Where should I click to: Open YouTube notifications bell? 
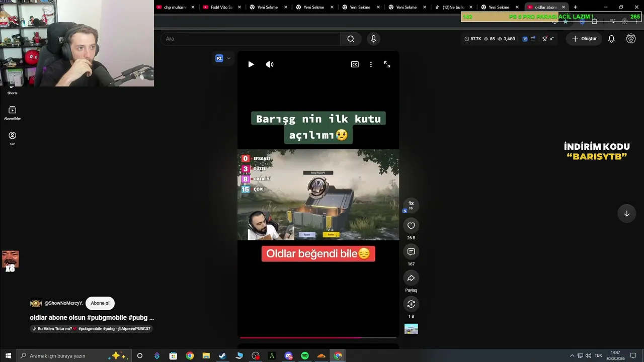pos(611,39)
